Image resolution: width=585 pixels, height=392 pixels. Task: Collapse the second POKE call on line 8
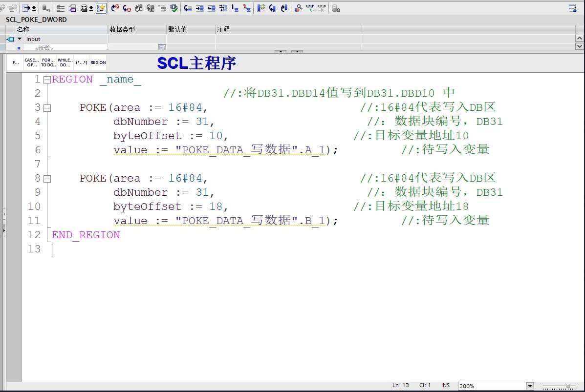coord(47,179)
